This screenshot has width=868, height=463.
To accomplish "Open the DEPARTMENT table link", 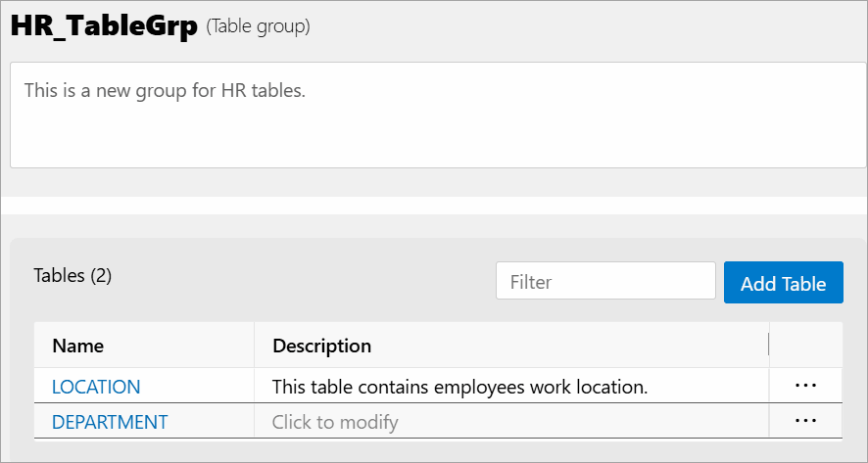I will point(110,422).
